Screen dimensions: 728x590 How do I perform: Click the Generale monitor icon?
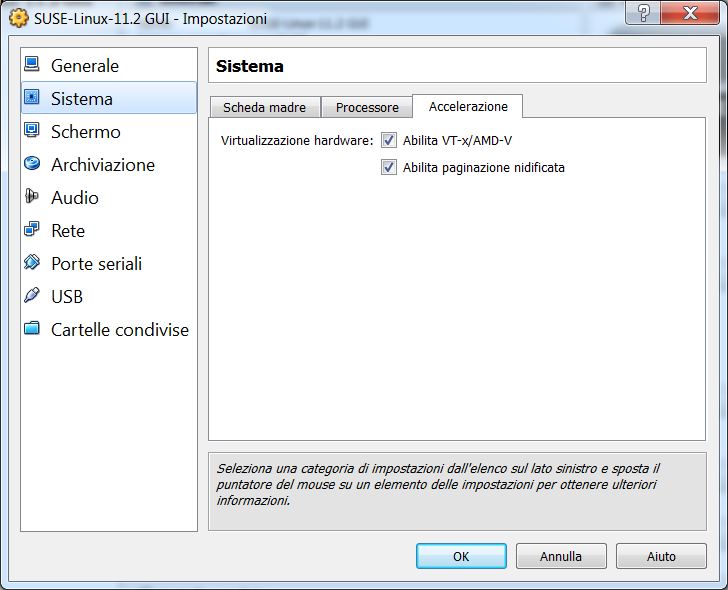tap(32, 66)
